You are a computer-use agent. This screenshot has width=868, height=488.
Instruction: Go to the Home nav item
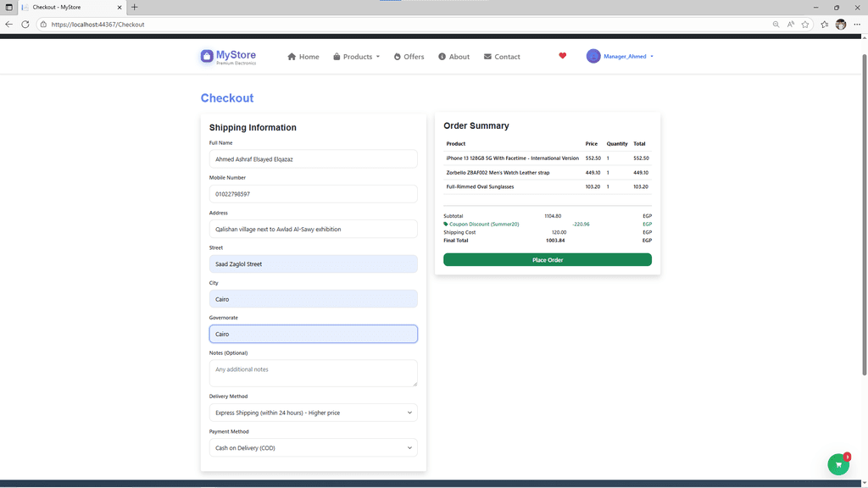pos(303,57)
